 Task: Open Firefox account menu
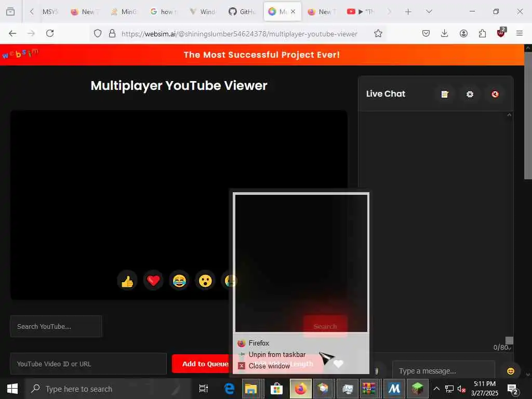pyautogui.click(x=463, y=33)
